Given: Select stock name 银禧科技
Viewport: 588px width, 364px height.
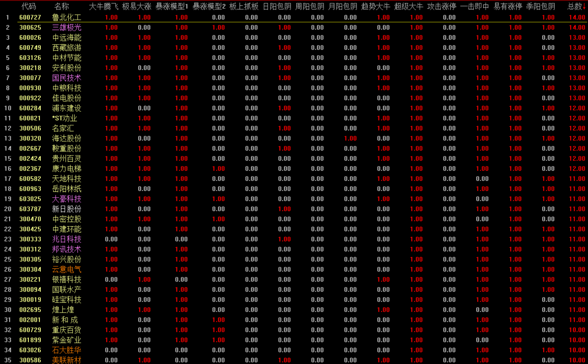Looking at the screenshot, I should pyautogui.click(x=67, y=279).
